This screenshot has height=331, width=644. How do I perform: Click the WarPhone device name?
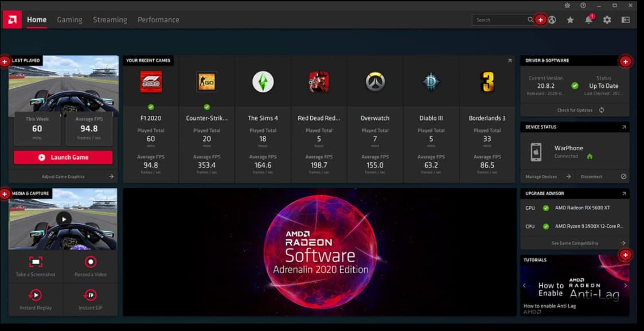tap(568, 148)
